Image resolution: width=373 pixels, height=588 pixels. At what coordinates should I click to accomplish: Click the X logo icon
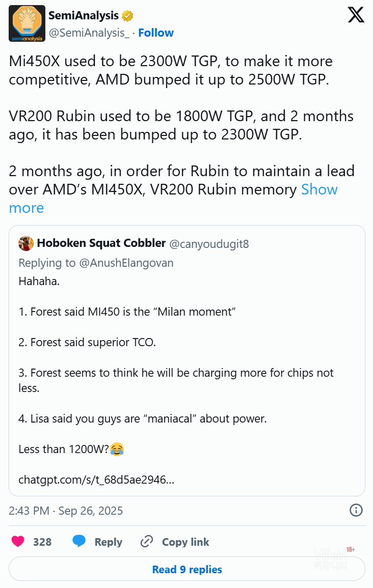(356, 15)
